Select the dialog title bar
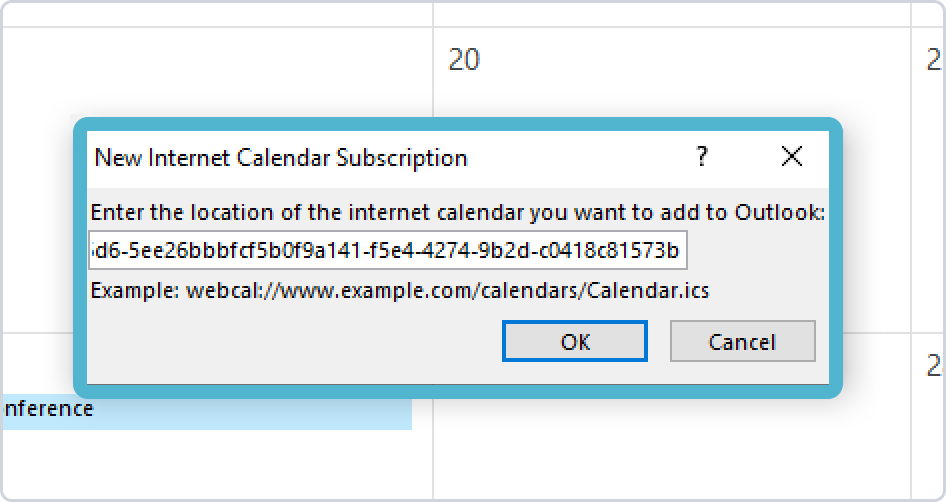Screen dimensions: 946x502 coord(380,157)
